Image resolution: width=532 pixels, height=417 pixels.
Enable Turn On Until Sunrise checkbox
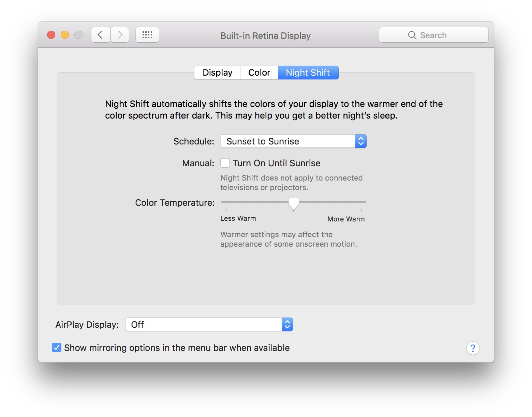tap(225, 163)
